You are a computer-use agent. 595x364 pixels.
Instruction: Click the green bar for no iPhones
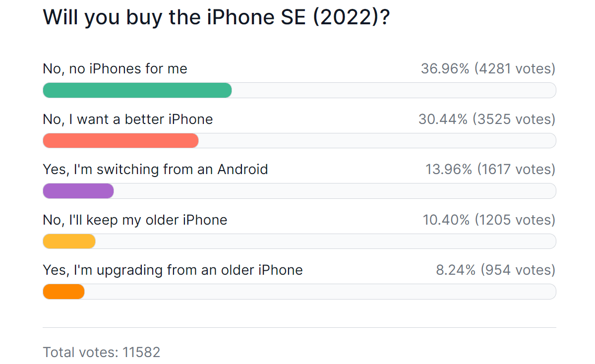[137, 90]
